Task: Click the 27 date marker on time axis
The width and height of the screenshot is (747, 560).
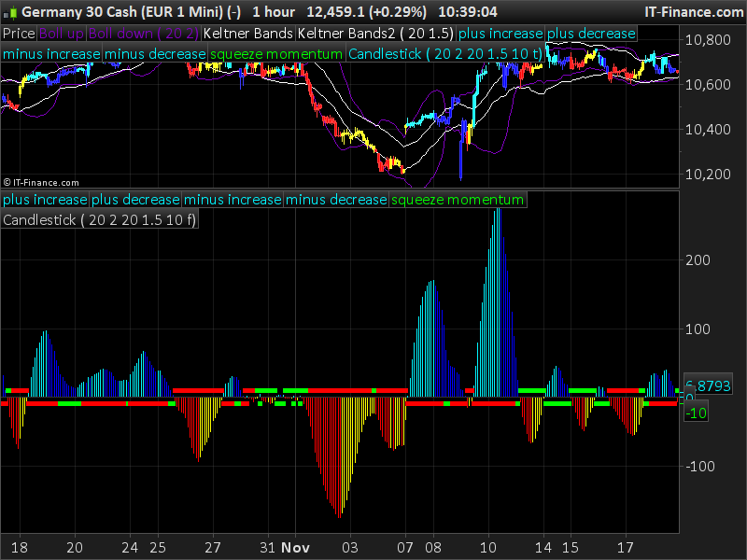Action: [x=213, y=548]
